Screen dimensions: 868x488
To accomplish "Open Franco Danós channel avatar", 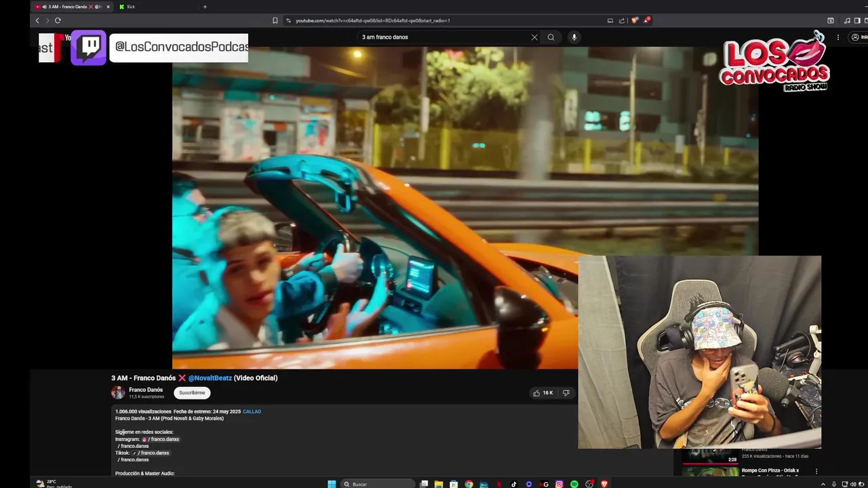I will tap(118, 392).
